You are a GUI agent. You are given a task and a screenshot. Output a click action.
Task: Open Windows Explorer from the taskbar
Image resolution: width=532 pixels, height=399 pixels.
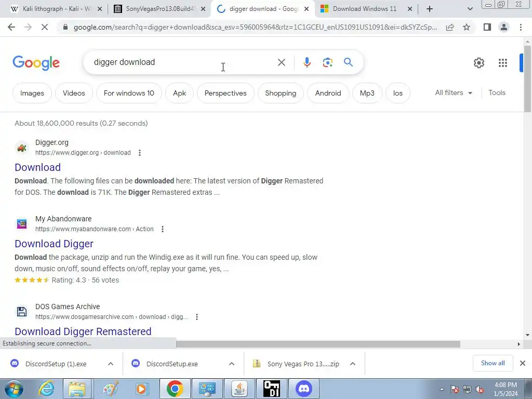(x=77, y=389)
